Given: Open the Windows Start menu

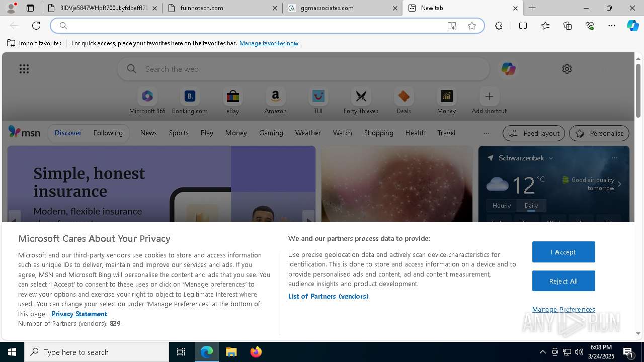Looking at the screenshot, I should point(12,352).
